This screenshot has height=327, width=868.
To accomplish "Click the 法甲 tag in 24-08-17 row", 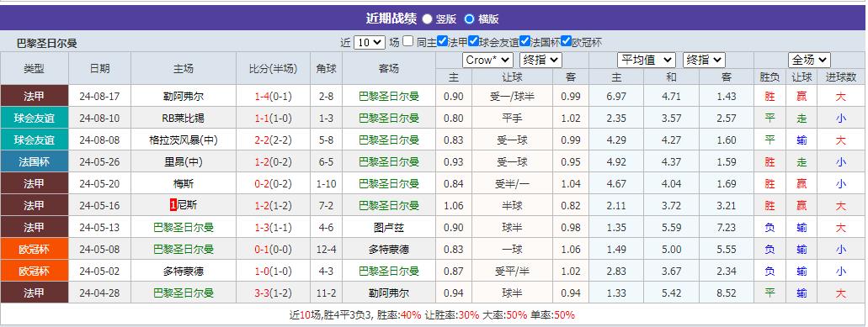I will pos(35,96).
